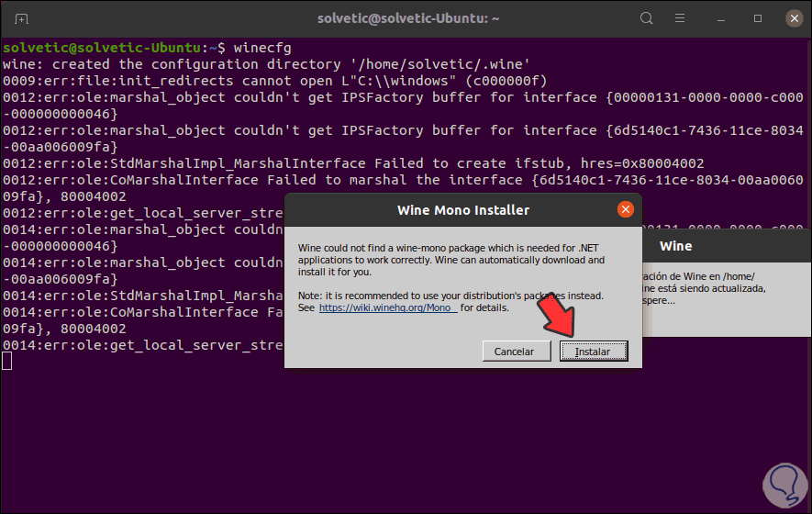Click the 'Wine could not find a wine-mono' message

451,260
